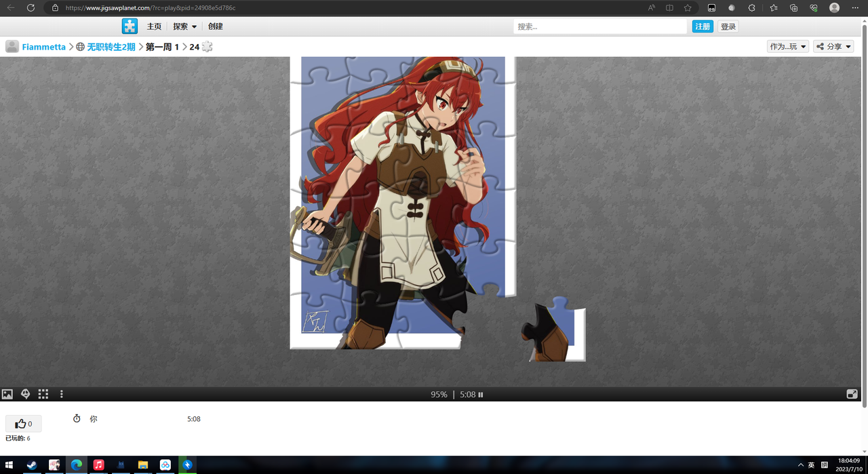Open read aloud in address bar

[x=652, y=8]
